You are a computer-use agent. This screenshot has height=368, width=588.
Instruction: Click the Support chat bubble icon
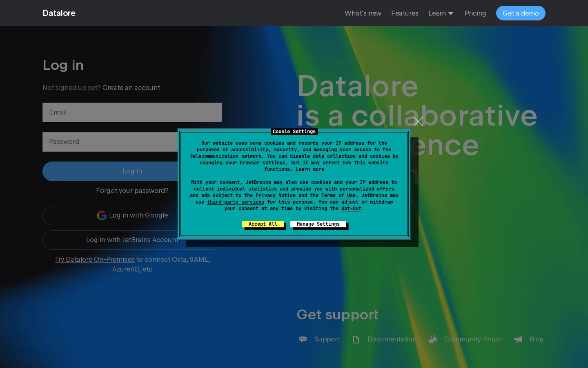coord(303,339)
